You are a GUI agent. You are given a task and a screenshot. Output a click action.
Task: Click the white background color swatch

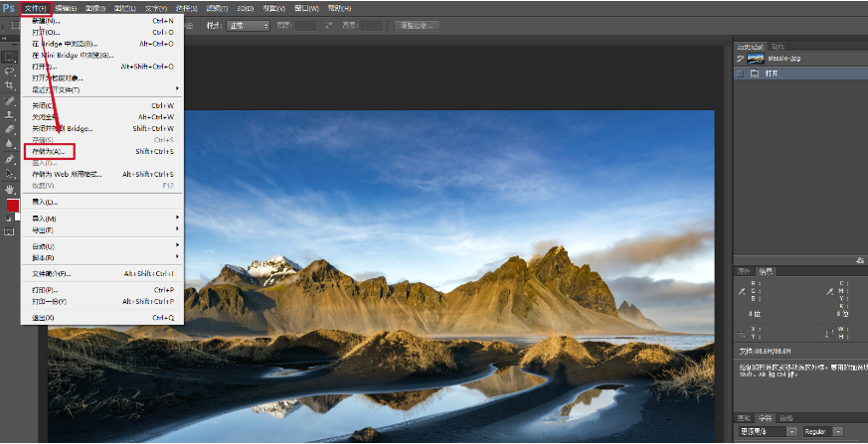pos(18,217)
